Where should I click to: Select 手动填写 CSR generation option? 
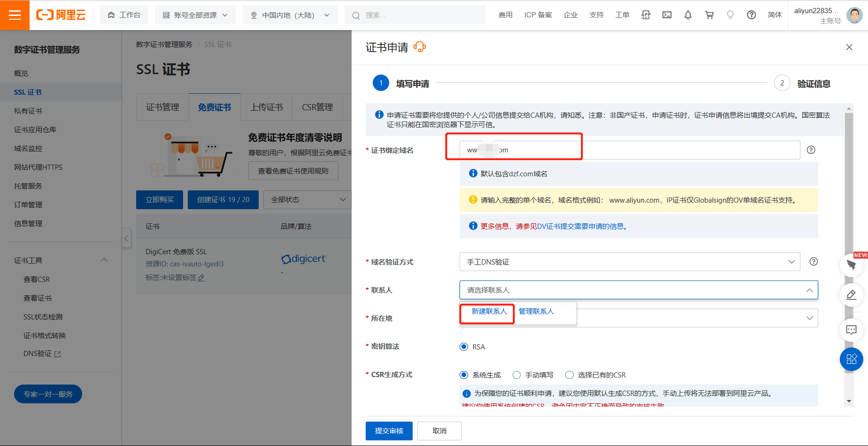pyautogui.click(x=517, y=375)
